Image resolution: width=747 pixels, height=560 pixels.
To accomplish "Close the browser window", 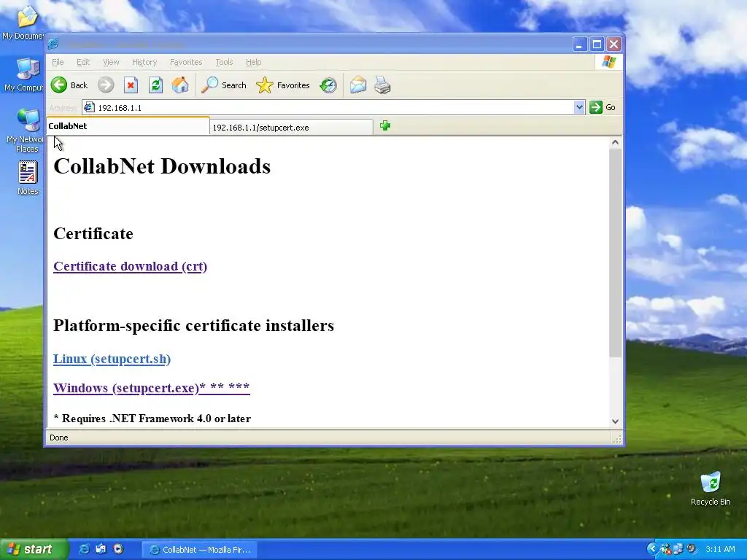I will coord(614,44).
